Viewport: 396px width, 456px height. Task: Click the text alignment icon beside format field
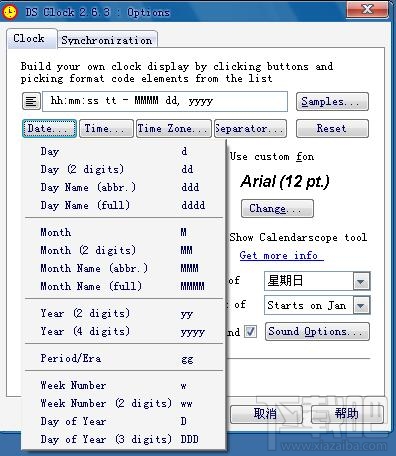pyautogui.click(x=31, y=101)
